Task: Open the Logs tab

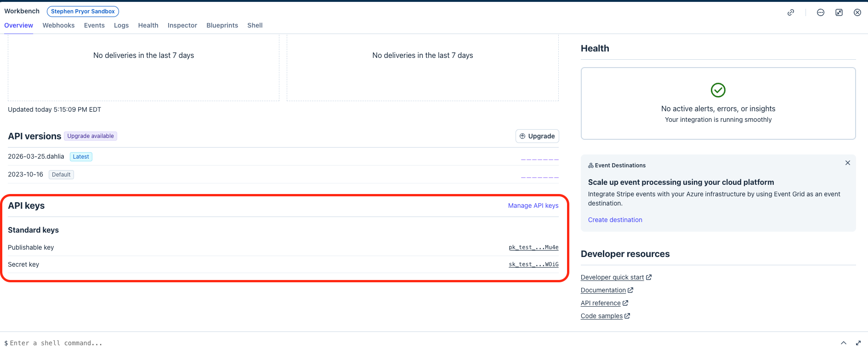Action: point(121,25)
